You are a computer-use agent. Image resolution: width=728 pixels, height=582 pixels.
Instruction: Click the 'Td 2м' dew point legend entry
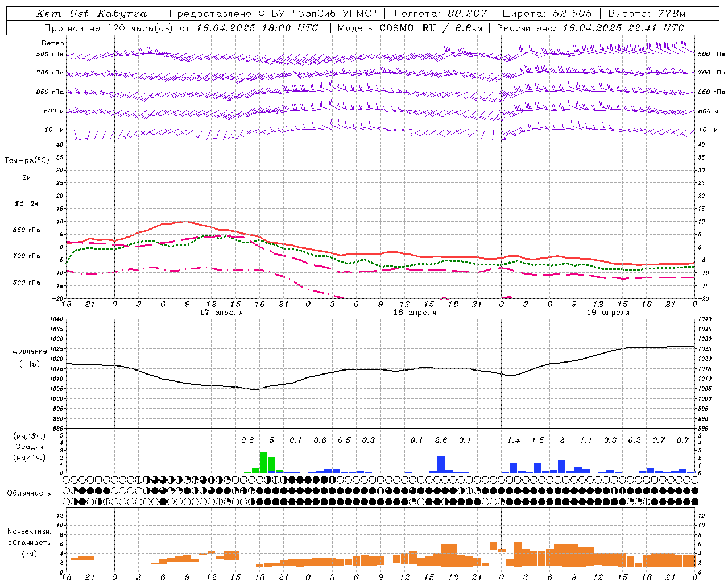(x=26, y=203)
